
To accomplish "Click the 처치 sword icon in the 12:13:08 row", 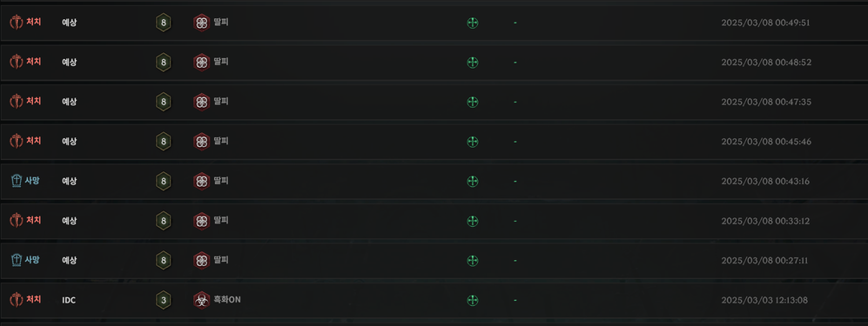I will (17, 299).
